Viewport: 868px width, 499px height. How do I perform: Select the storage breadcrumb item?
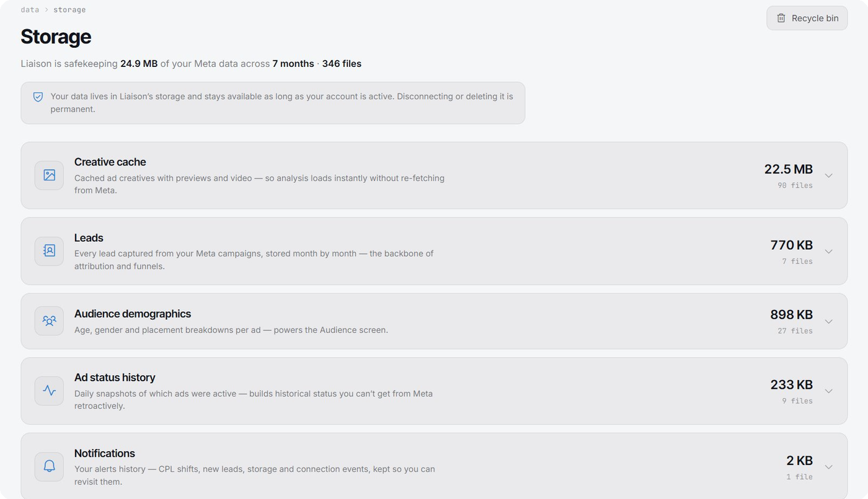pyautogui.click(x=69, y=10)
